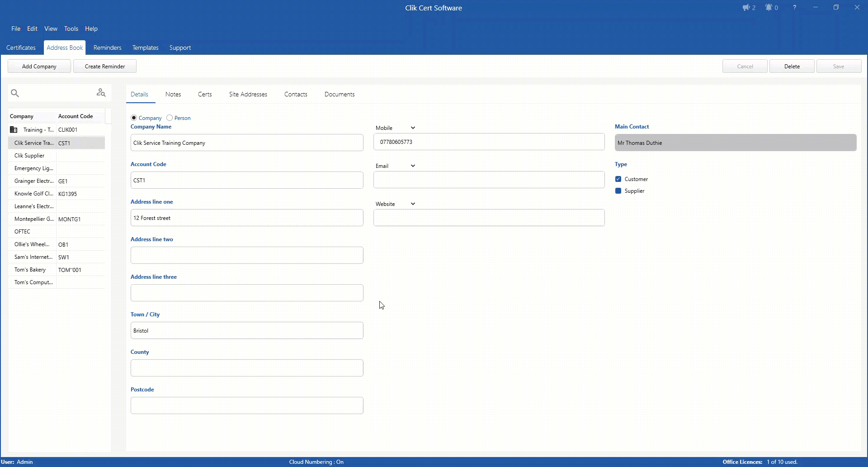868x467 pixels.
Task: Open the Email type dropdown
Action: point(412,166)
